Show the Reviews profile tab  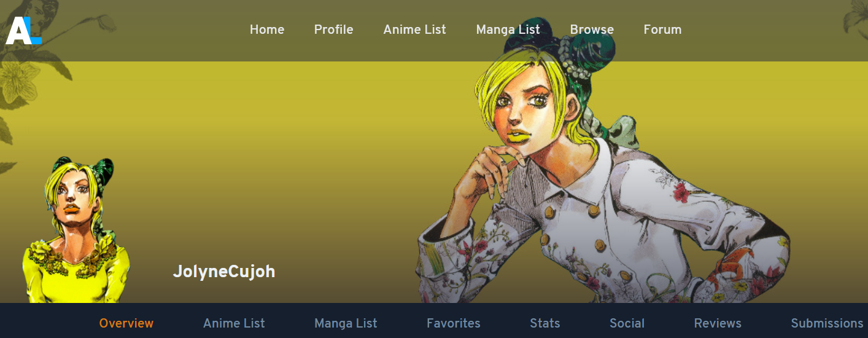(x=718, y=323)
